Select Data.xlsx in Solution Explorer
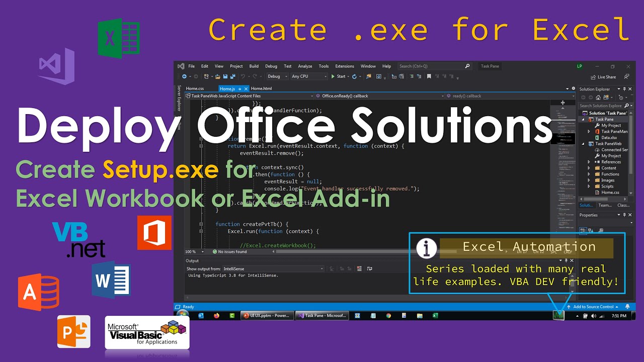 click(x=606, y=138)
